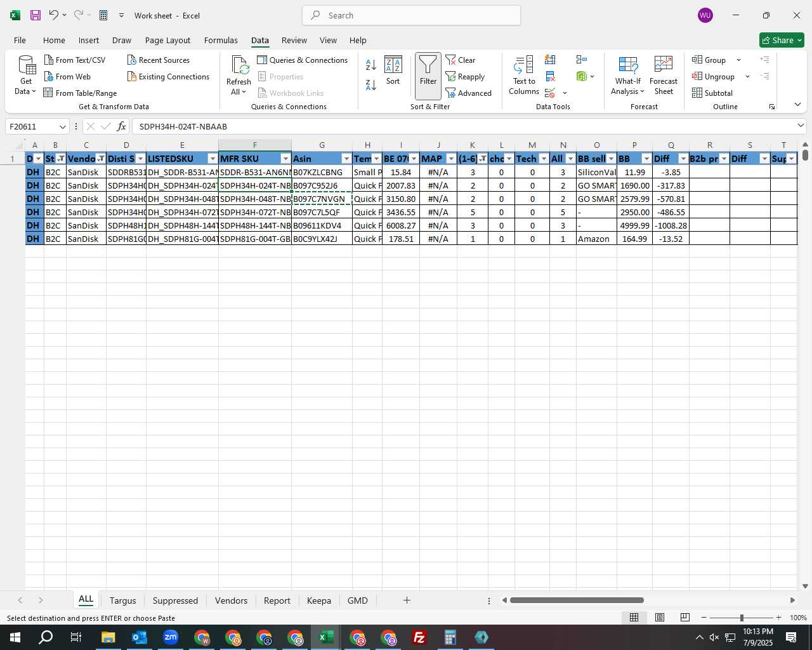Click the WU account avatar
The image size is (812, 650).
click(705, 15)
